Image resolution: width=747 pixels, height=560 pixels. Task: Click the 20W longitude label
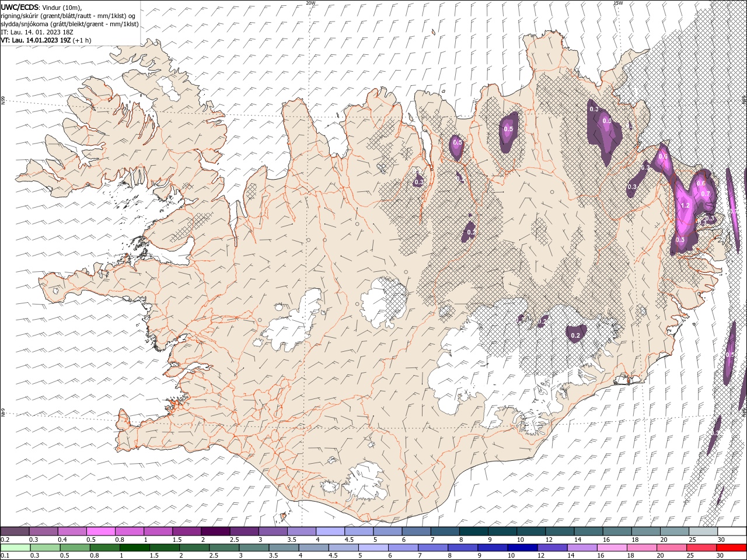click(x=311, y=3)
